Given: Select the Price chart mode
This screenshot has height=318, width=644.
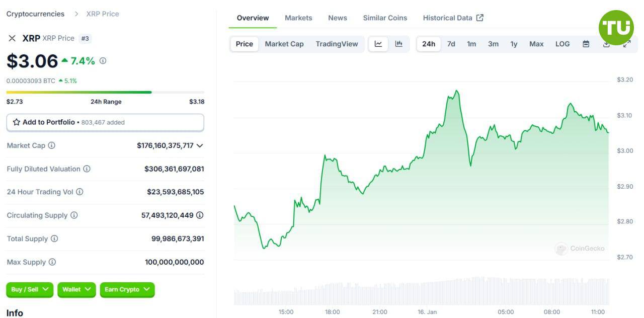Looking at the screenshot, I should click(x=245, y=44).
